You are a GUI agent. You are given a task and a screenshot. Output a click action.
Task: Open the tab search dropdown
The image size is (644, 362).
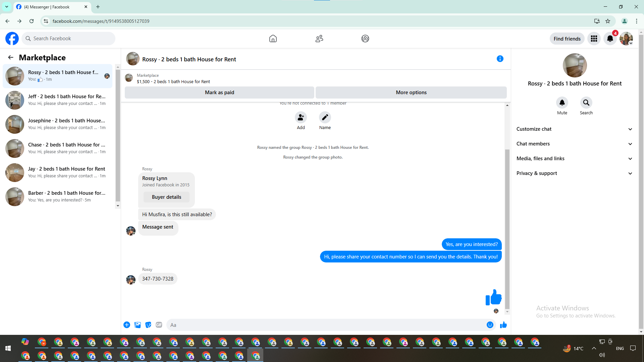point(7,7)
